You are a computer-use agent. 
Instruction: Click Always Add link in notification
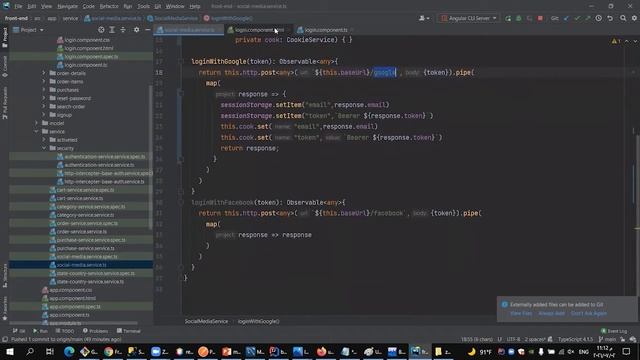tap(551, 313)
